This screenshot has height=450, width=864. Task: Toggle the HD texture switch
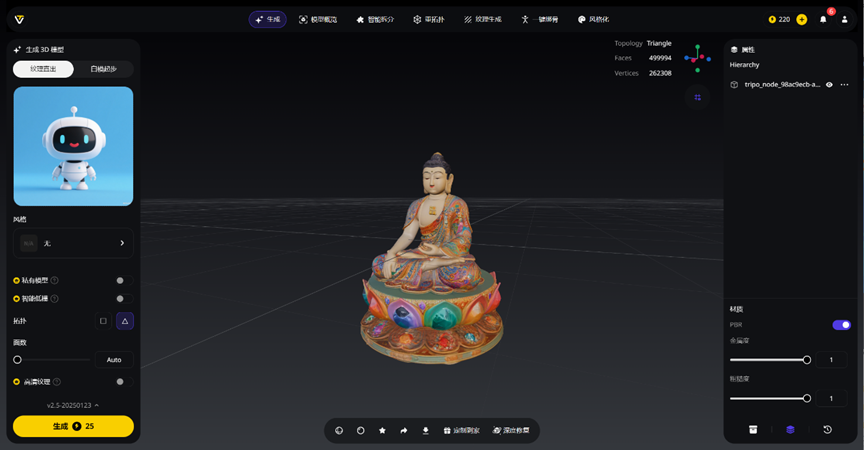pos(124,382)
